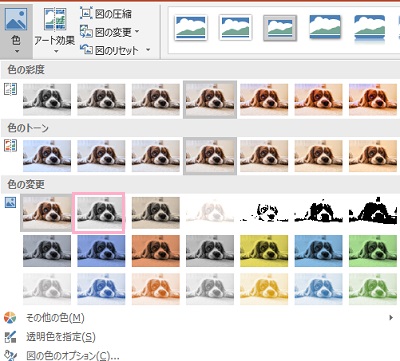Expand the その他の色 submenu arrow
The image size is (400, 361).
pyautogui.click(x=391, y=318)
